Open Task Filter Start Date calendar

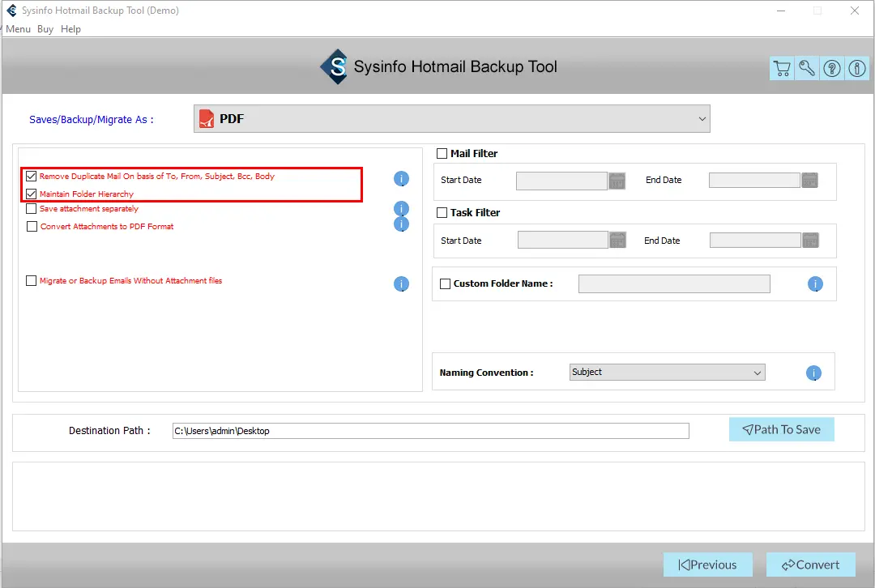tap(617, 240)
